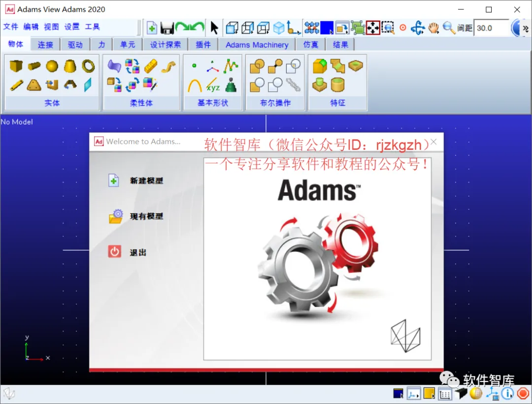The height and width of the screenshot is (404, 532).
Task: Close the Welcome to Adams dialog
Action: (433, 142)
